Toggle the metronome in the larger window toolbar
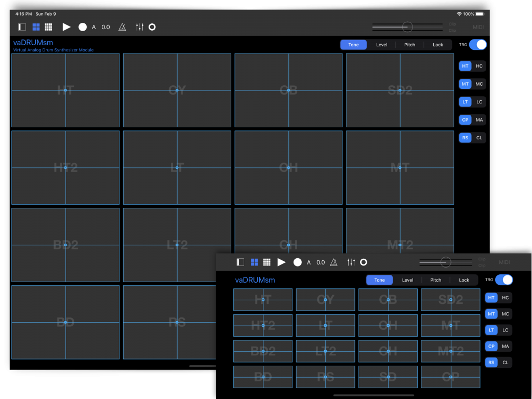Viewport: 532px width, 399px height. 122,27
